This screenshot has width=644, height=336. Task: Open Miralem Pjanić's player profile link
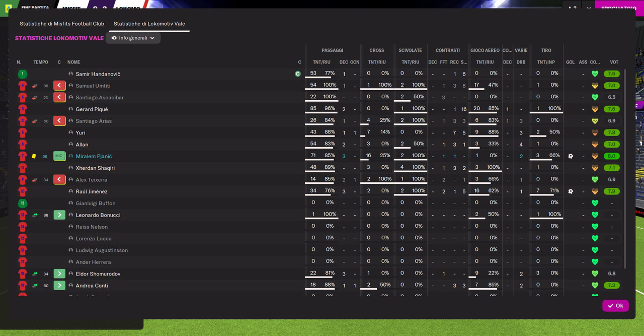click(x=94, y=156)
